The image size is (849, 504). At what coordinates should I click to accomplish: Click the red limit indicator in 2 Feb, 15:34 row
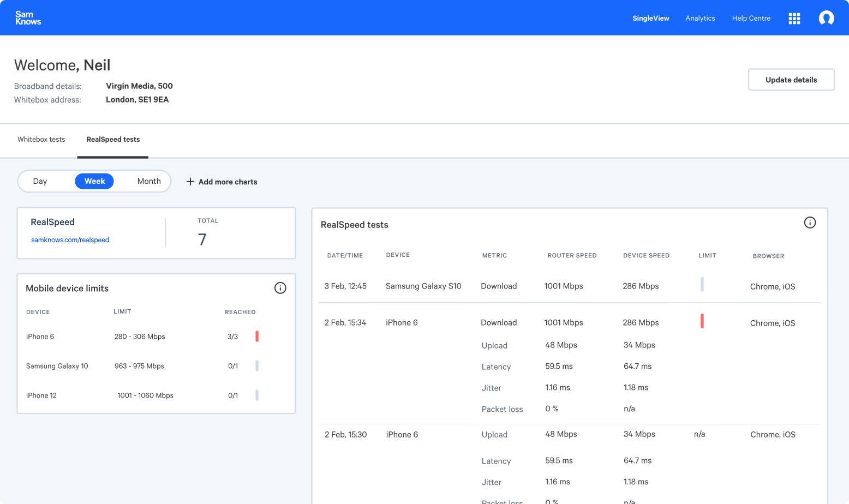(x=702, y=321)
